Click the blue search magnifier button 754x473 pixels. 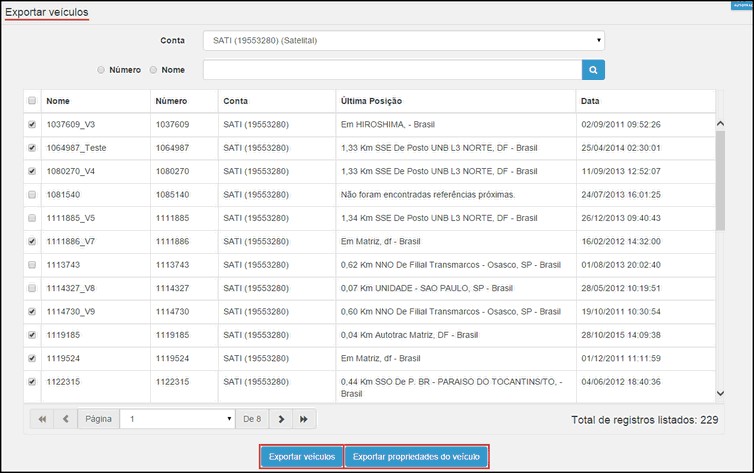(x=593, y=70)
